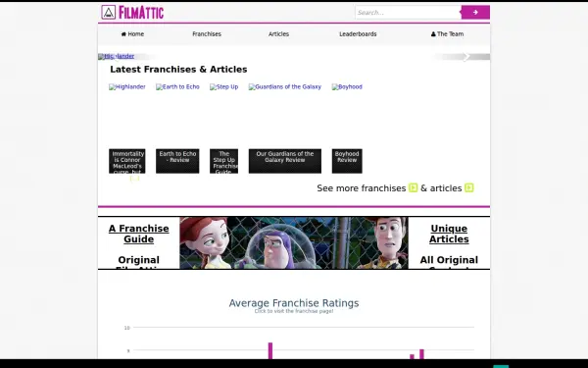This screenshot has height=368, width=588.
Task: Open the Boyhood image link
Action: click(347, 87)
